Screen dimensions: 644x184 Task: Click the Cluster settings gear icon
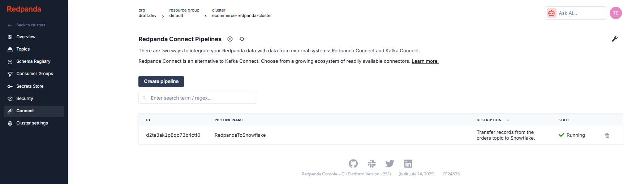10,123
